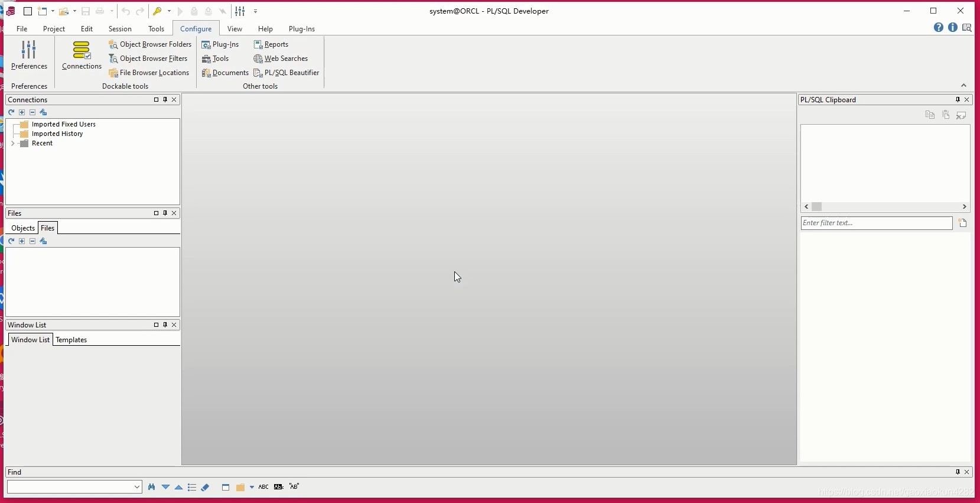The image size is (980, 503).
Task: Toggle pin on the Window List panel
Action: tap(165, 325)
